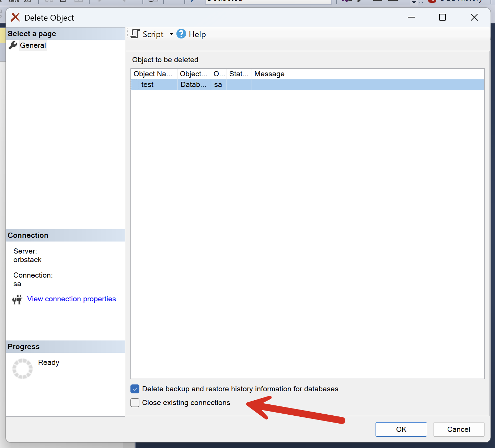
Task: Confirm deletion with the OK button
Action: coord(401,429)
